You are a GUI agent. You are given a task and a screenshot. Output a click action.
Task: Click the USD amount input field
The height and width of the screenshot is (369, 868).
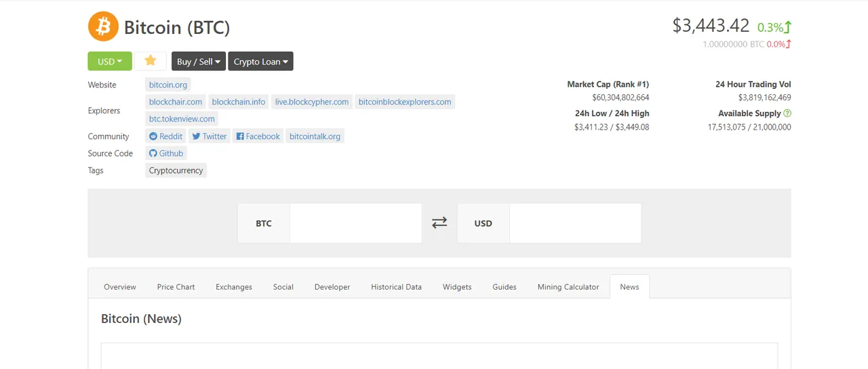tap(575, 223)
